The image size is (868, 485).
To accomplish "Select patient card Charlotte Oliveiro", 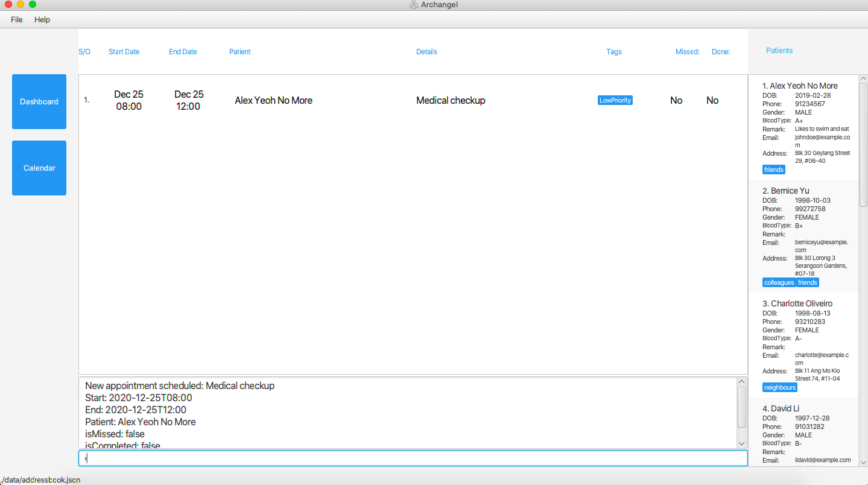I will tap(803, 346).
